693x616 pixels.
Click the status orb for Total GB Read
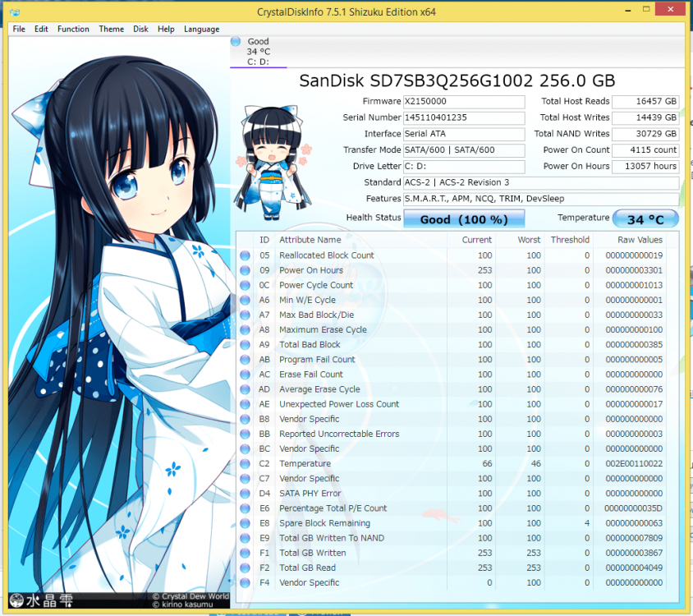tap(245, 568)
